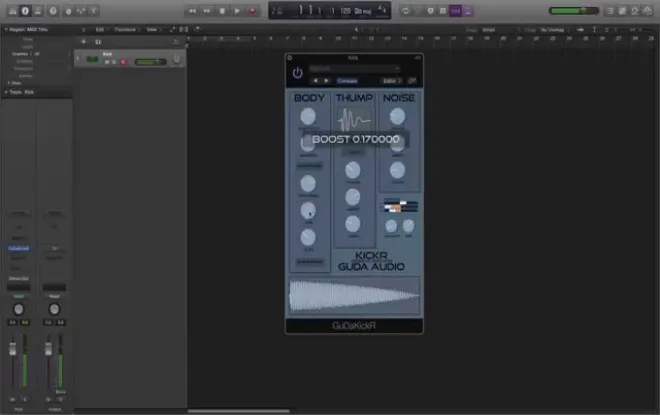The width and height of the screenshot is (660, 415).
Task: Click the Duplicate Track icon
Action: pos(98,42)
